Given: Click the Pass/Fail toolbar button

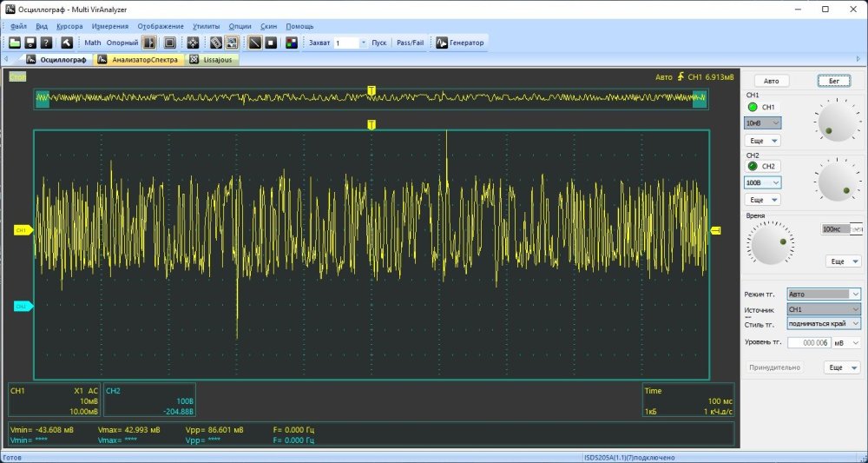Looking at the screenshot, I should click(411, 43).
